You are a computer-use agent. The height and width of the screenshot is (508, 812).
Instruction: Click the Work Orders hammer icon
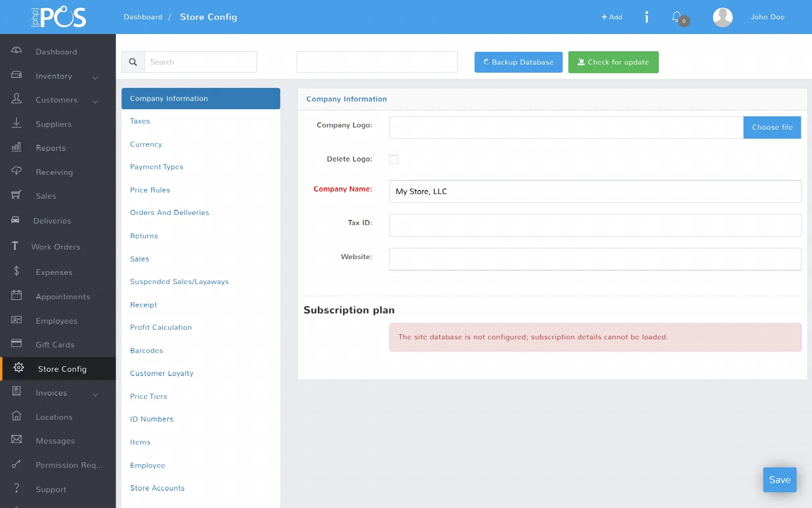point(15,246)
